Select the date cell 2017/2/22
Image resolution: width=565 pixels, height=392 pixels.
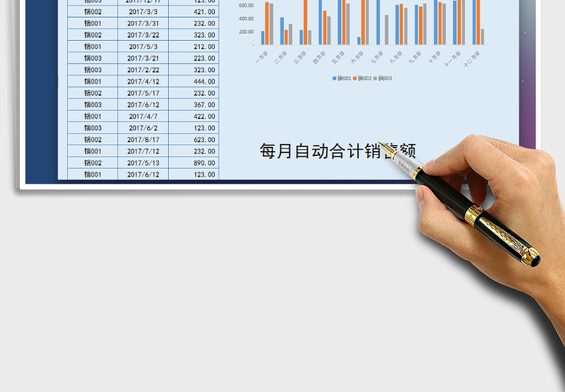(143, 70)
